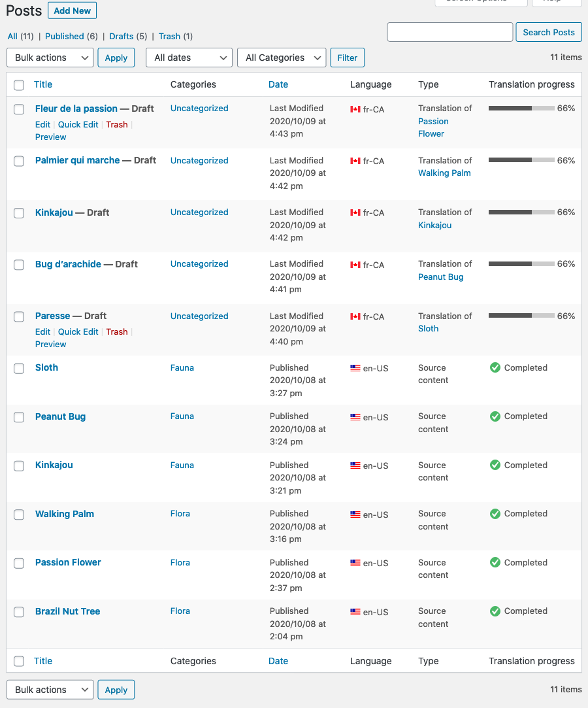Click inside the search posts text field
Viewport: 588px width, 708px height.
(449, 32)
